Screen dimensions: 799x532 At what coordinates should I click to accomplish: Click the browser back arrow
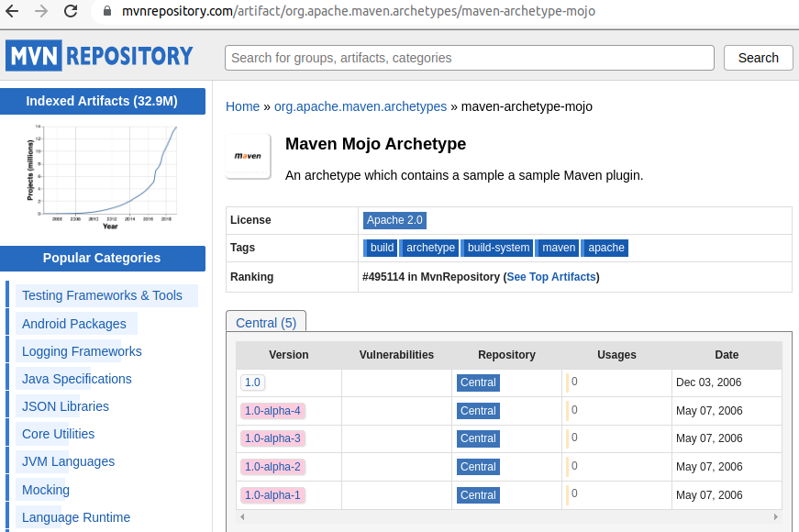[x=15, y=13]
